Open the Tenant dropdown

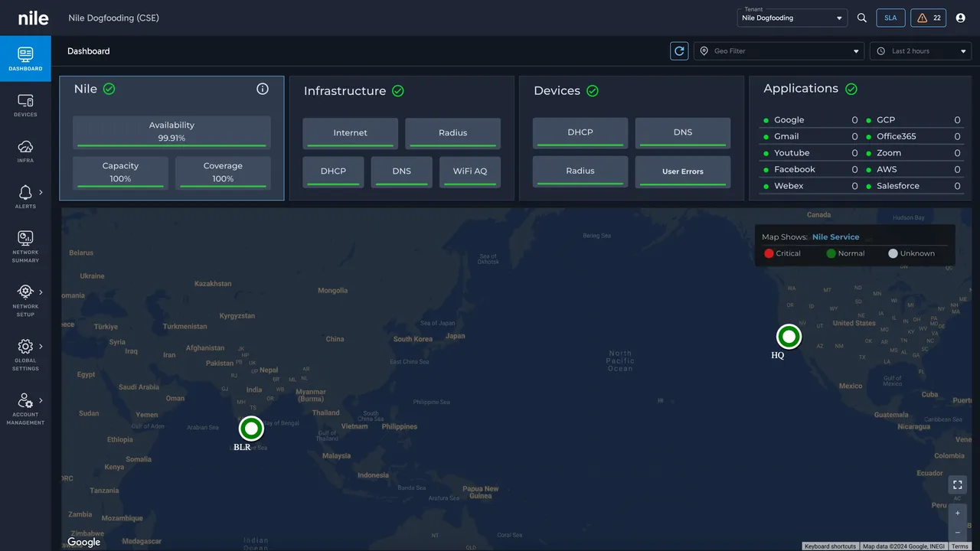792,18
